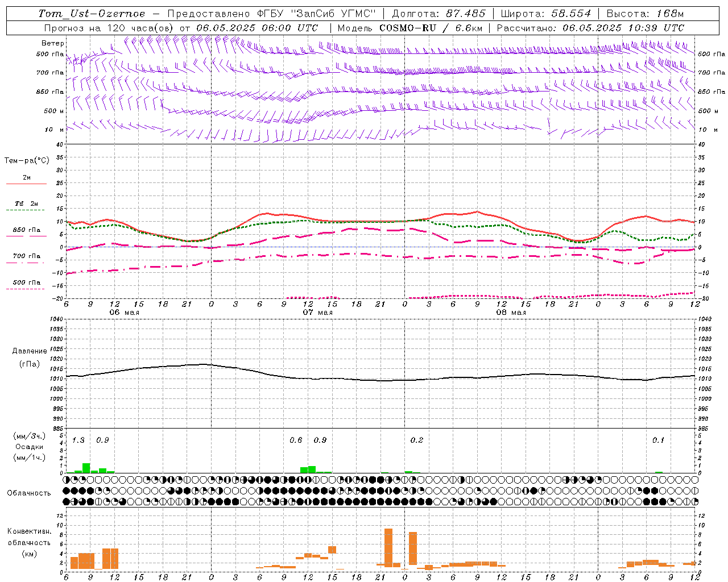This screenshot has height=582, width=728.
Task: Click the "Осадки" precipitation panel label
Action: tap(30, 447)
